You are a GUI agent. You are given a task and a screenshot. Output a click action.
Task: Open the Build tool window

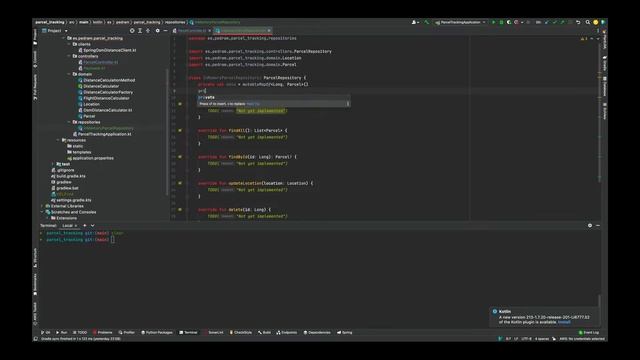(264, 333)
